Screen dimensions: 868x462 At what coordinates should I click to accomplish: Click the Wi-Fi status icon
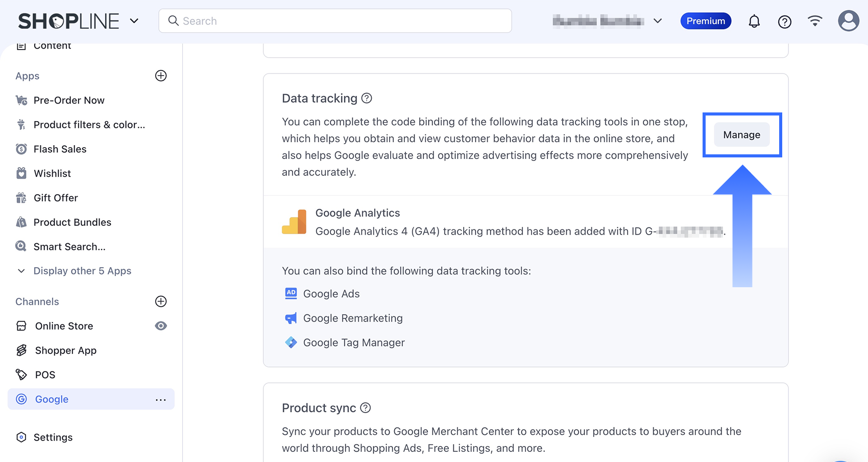click(815, 21)
